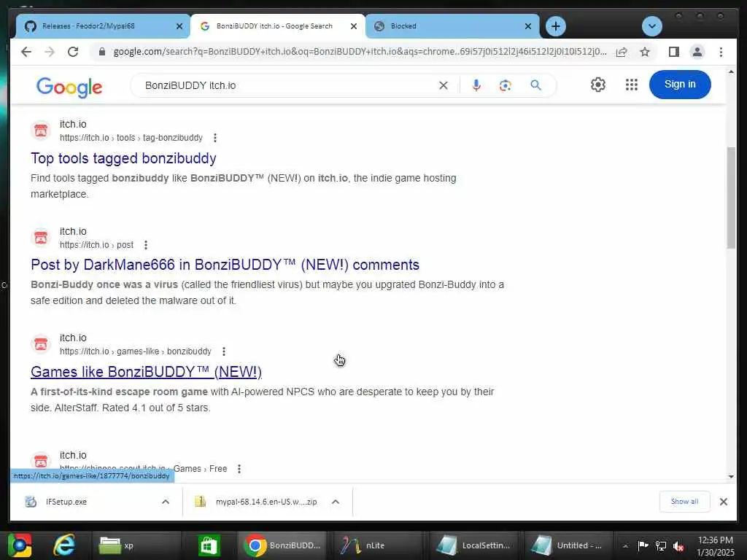
Task: Expand IFSetup.exe download options chevron
Action: click(166, 502)
